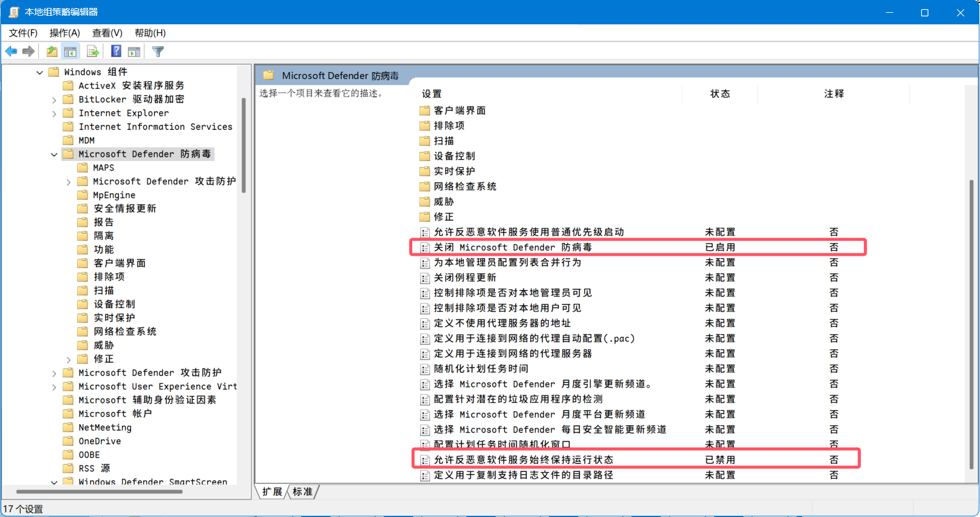Open the 网络检查系统 folder in settings list
This screenshot has height=517, width=980.
coord(465,187)
